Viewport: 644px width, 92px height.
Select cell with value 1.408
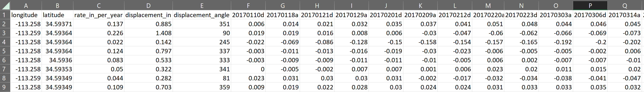click(148, 33)
